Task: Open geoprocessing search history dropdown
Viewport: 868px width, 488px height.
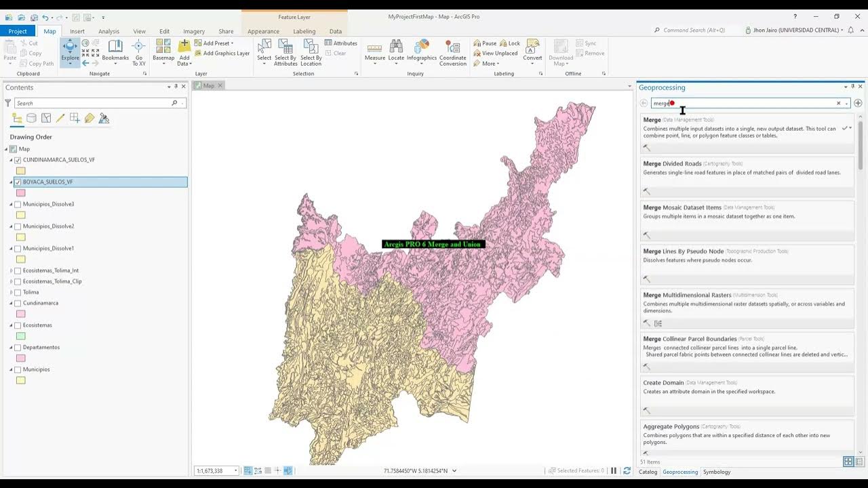Action: point(846,104)
